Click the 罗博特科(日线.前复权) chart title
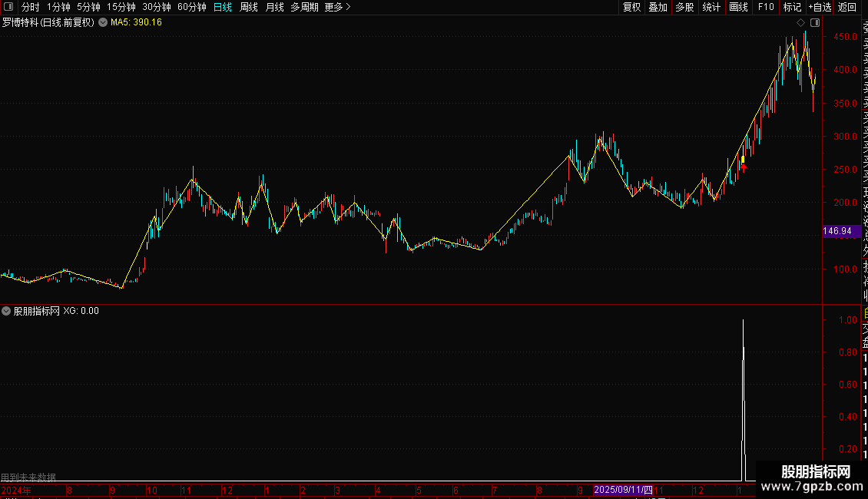868x499 pixels. (x=48, y=23)
